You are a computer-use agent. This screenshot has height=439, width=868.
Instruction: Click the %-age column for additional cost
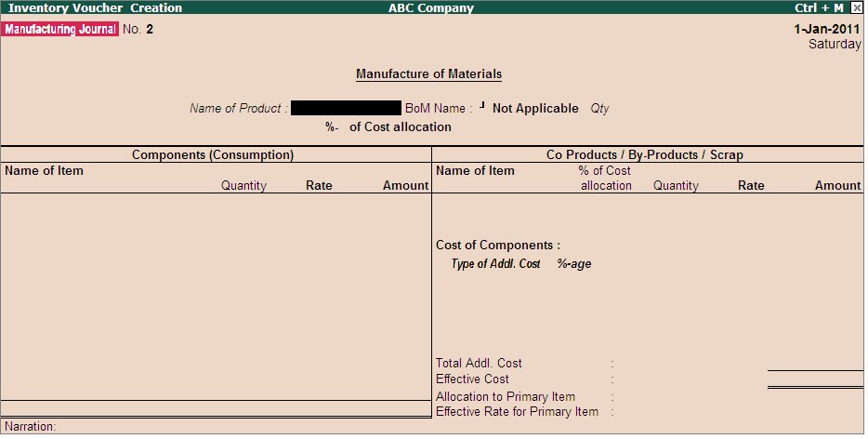574,264
